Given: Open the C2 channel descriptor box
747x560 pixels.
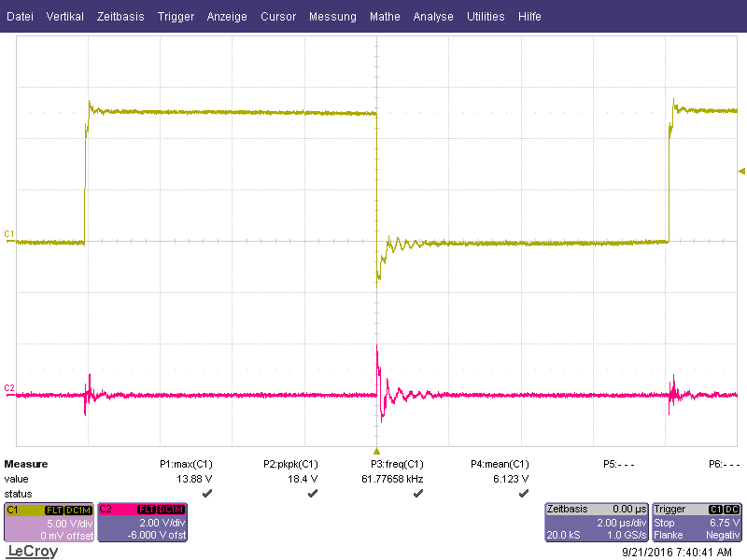Looking at the screenshot, I should pyautogui.click(x=143, y=523).
